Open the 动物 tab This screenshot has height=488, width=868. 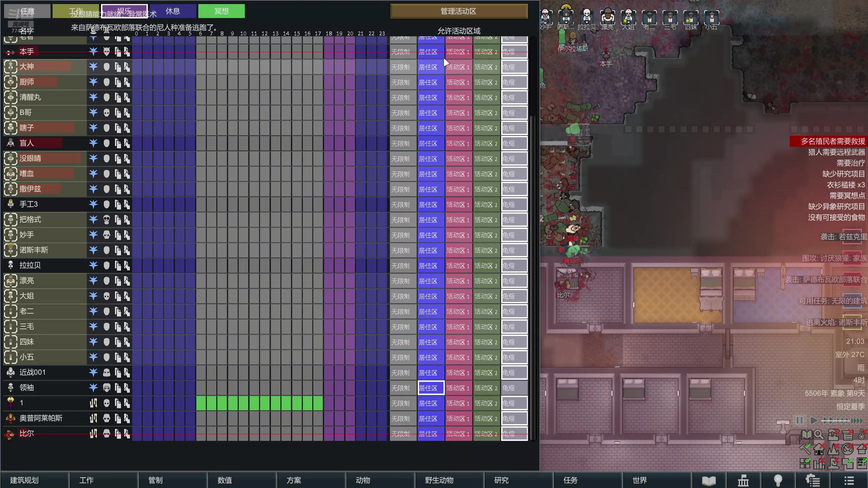point(380,480)
